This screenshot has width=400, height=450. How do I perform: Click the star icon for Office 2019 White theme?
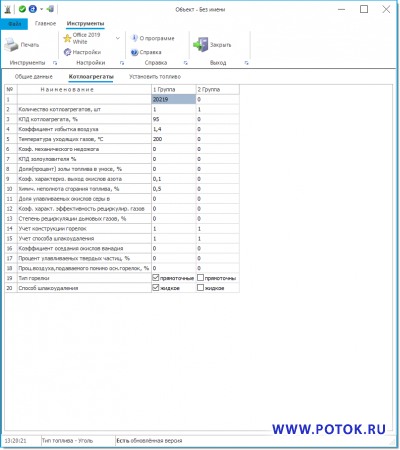click(67, 38)
